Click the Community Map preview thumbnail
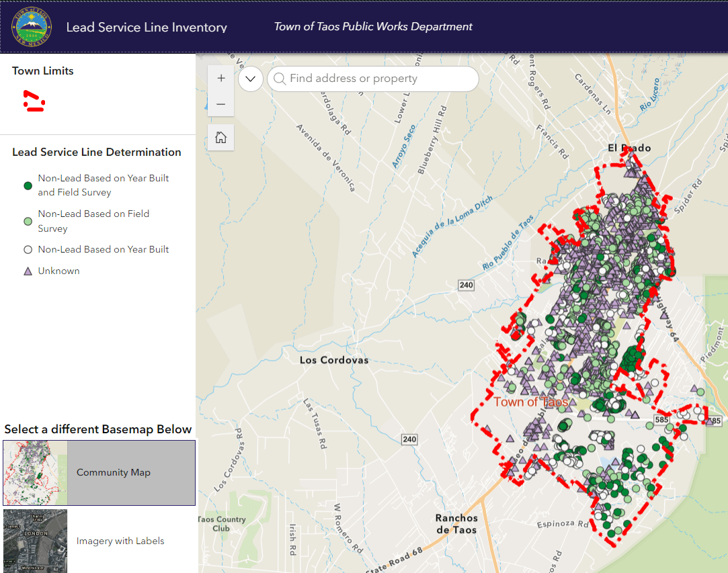The width and height of the screenshot is (728, 573). point(35,472)
